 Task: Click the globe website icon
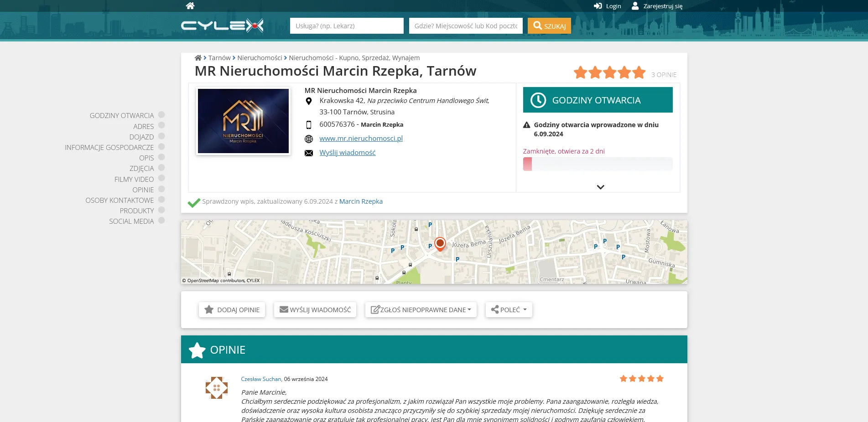(309, 139)
